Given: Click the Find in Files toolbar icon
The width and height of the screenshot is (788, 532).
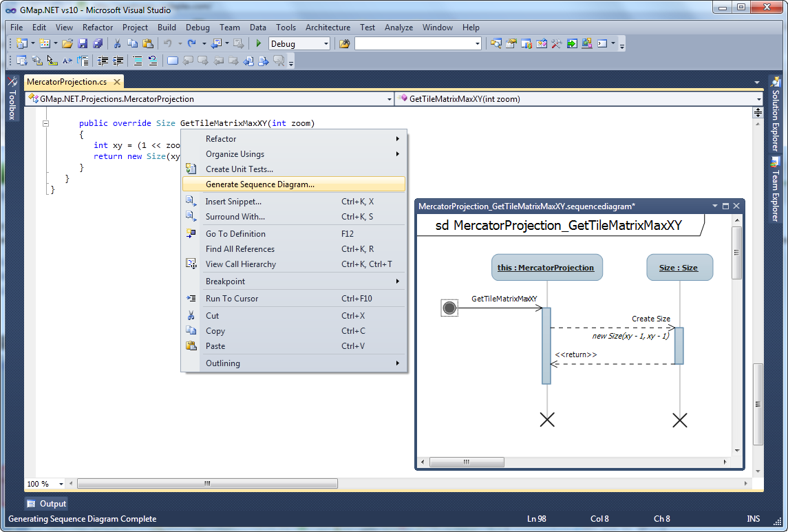Looking at the screenshot, I should (345, 44).
